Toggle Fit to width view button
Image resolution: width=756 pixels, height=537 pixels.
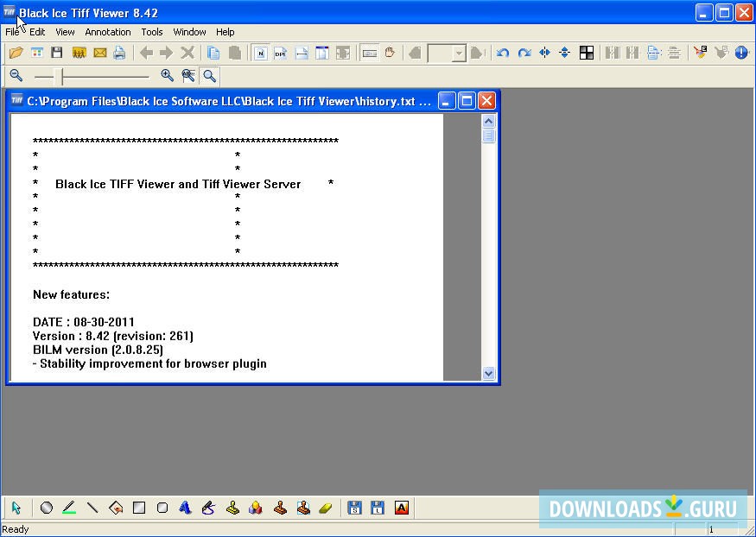(302, 53)
